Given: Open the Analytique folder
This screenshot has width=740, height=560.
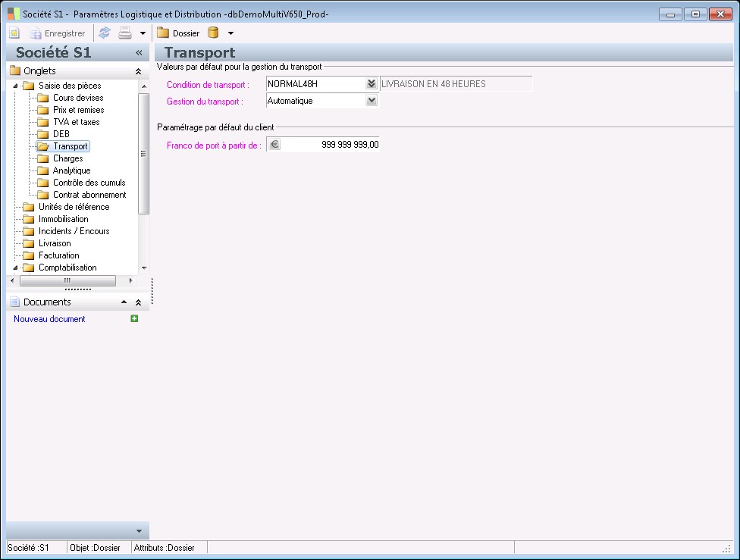Looking at the screenshot, I should point(71,171).
